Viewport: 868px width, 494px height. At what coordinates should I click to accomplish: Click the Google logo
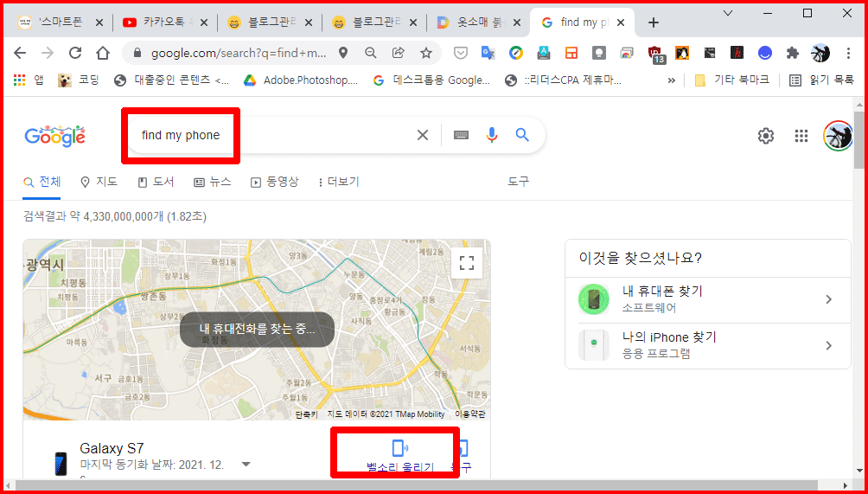[x=54, y=136]
